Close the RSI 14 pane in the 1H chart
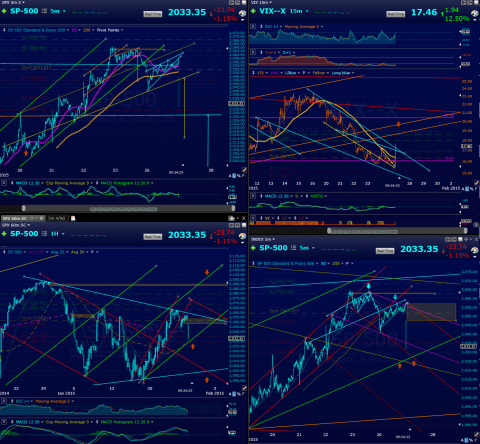480x444 pixels. [x=4, y=401]
